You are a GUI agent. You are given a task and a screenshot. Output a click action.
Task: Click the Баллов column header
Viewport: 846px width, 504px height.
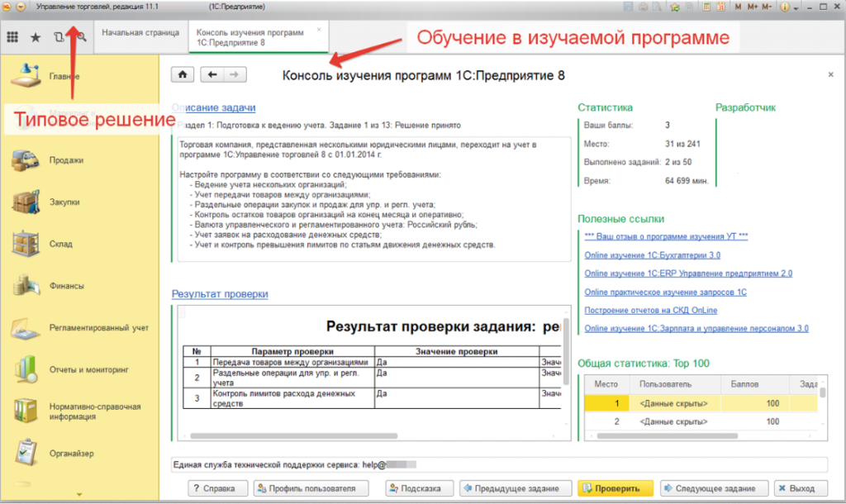coord(753,384)
